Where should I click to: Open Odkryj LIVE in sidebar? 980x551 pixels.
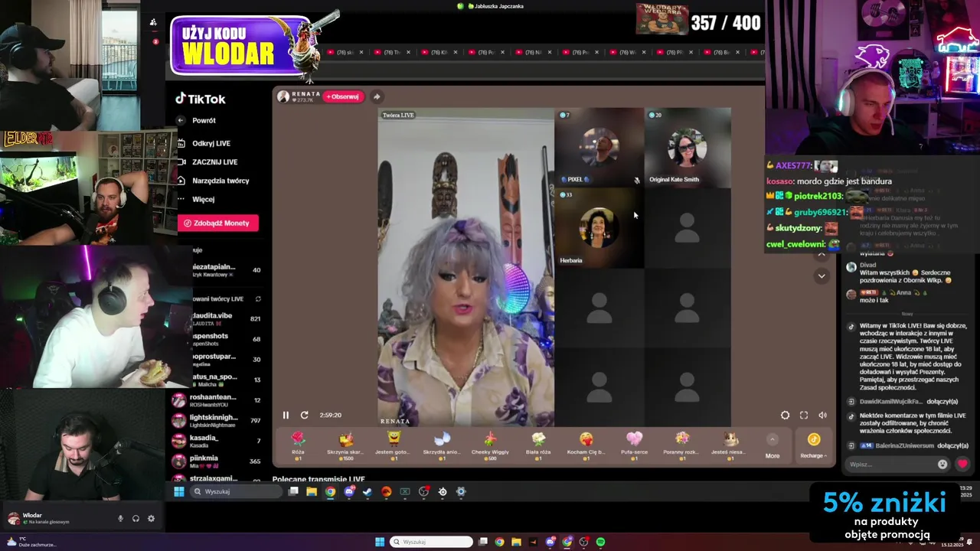point(204,143)
